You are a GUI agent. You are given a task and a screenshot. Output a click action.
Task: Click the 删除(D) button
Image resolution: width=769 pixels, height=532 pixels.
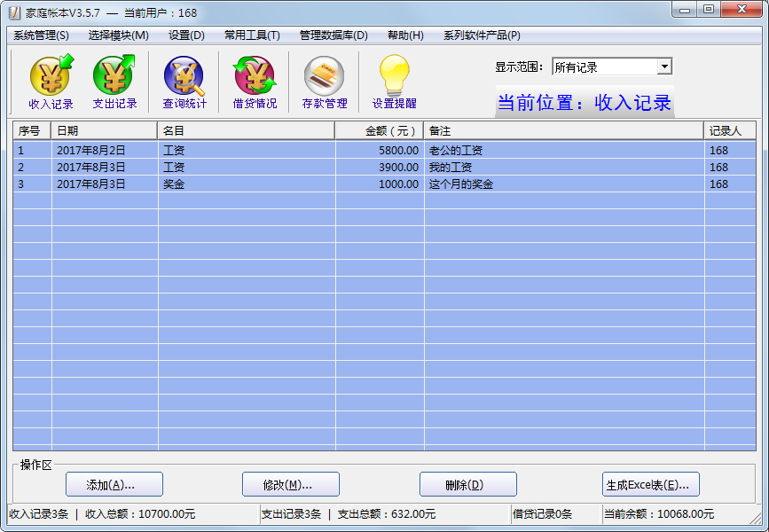pos(468,484)
